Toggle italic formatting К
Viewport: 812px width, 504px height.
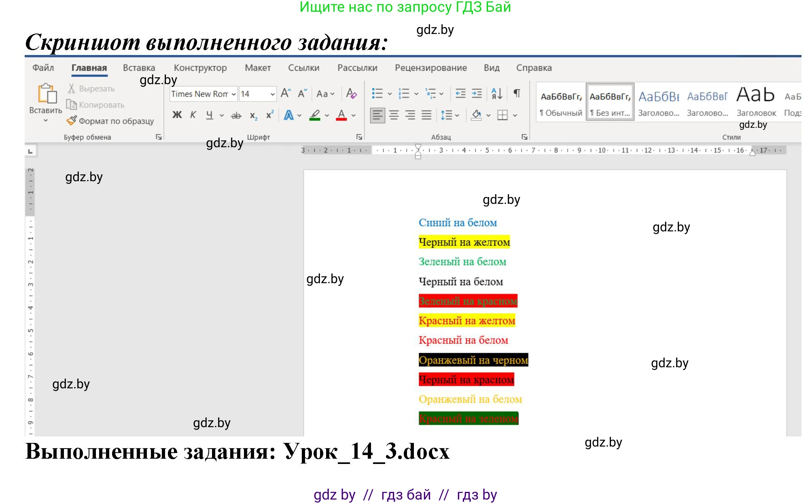193,115
